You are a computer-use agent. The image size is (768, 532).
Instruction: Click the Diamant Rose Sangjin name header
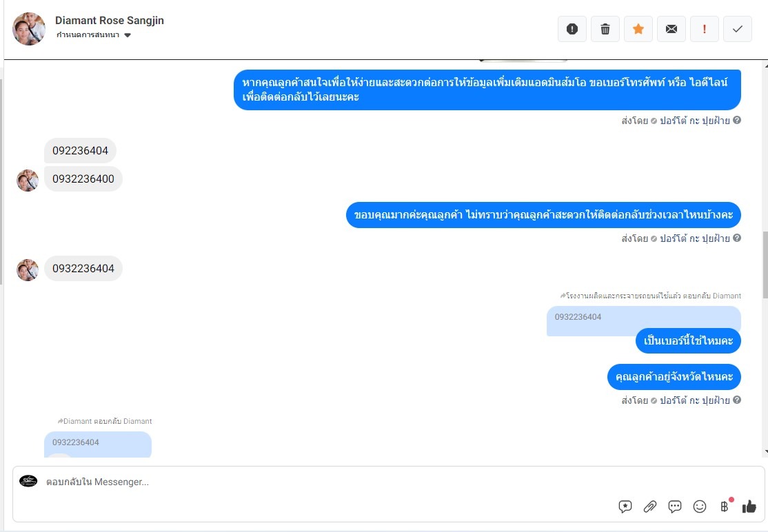pos(109,21)
